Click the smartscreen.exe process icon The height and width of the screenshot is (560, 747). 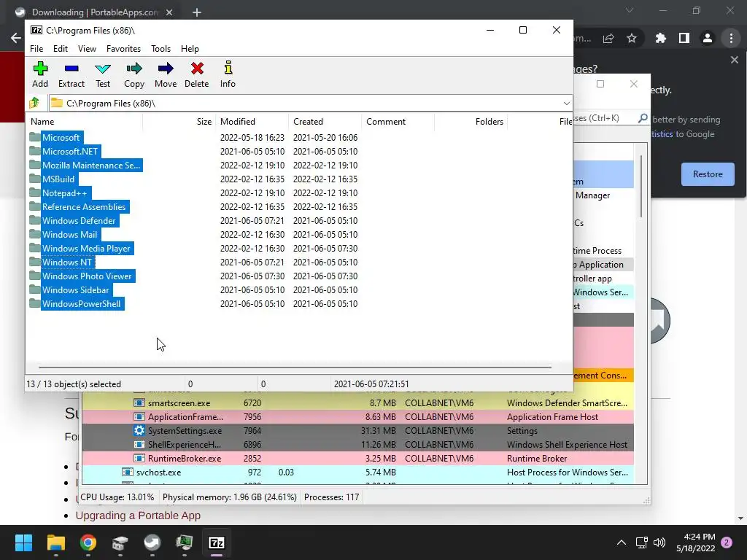tap(139, 402)
